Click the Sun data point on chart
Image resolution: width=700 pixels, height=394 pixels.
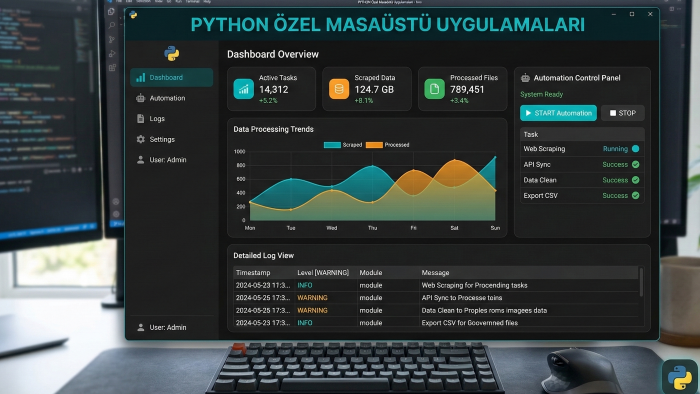click(x=495, y=158)
